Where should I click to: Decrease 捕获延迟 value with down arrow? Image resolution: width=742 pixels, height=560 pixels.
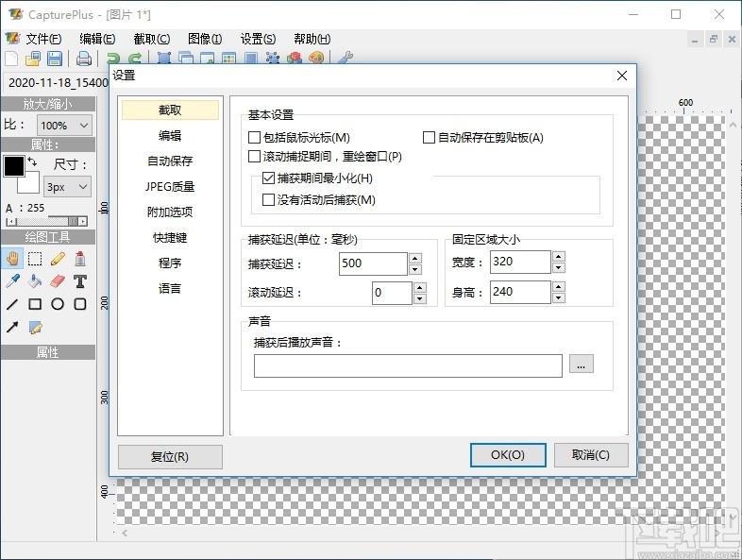point(415,269)
